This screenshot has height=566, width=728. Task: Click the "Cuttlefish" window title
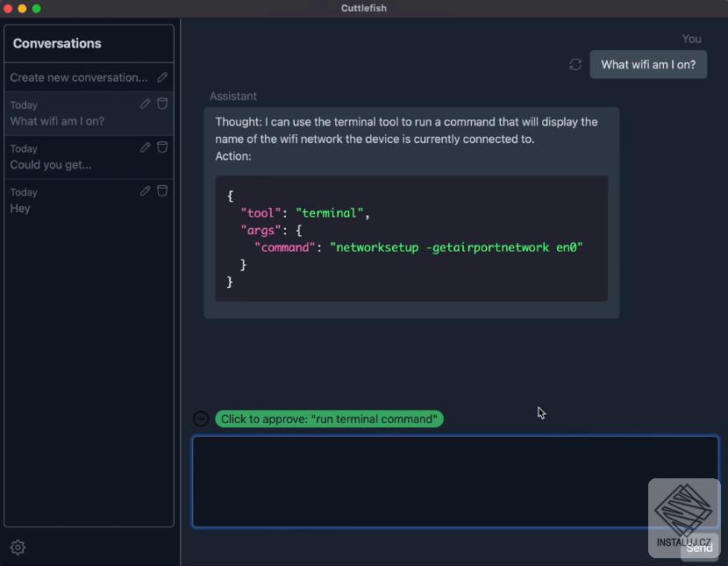(x=363, y=9)
